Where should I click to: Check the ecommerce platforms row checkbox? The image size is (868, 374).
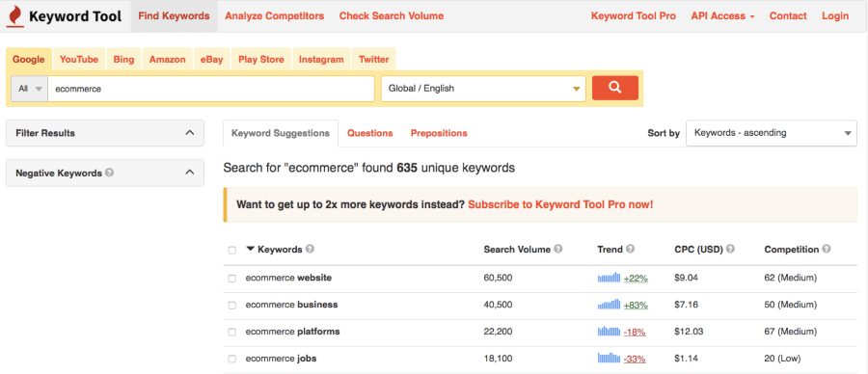tap(231, 332)
